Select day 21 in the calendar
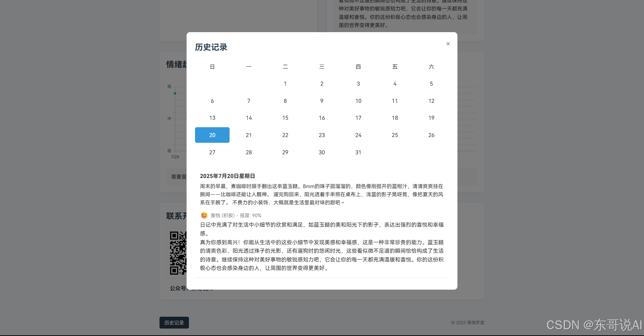Screen dimensions: 644x336 coord(249,135)
